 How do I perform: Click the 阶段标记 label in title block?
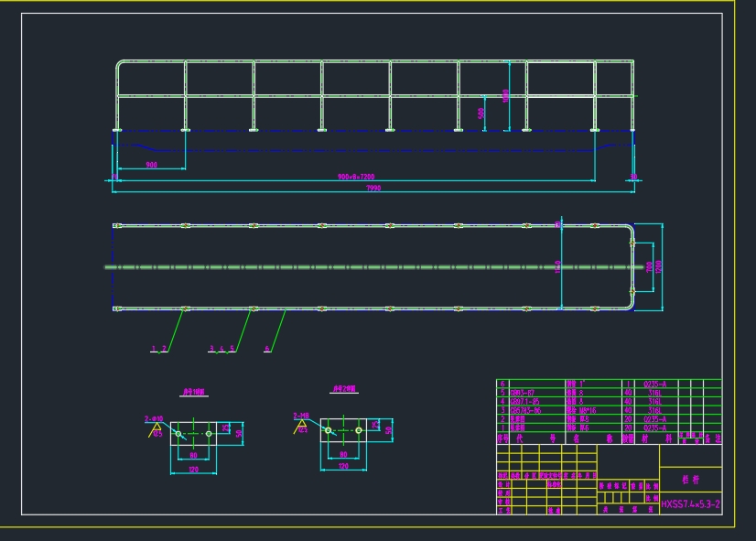click(x=613, y=486)
